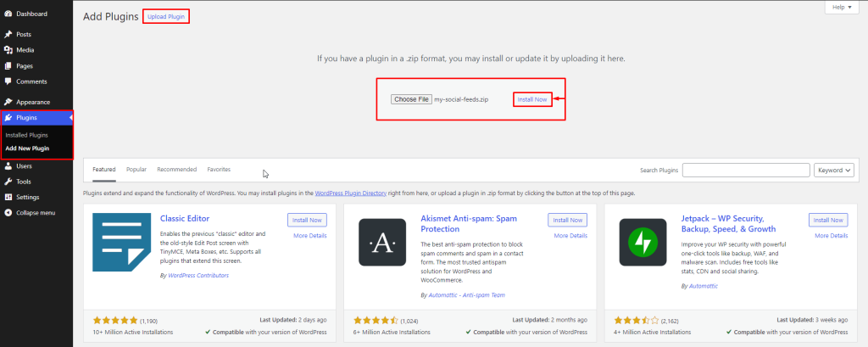Viewport: 868px width, 347px height.
Task: Click the Posts pin icon
Action: (8, 35)
